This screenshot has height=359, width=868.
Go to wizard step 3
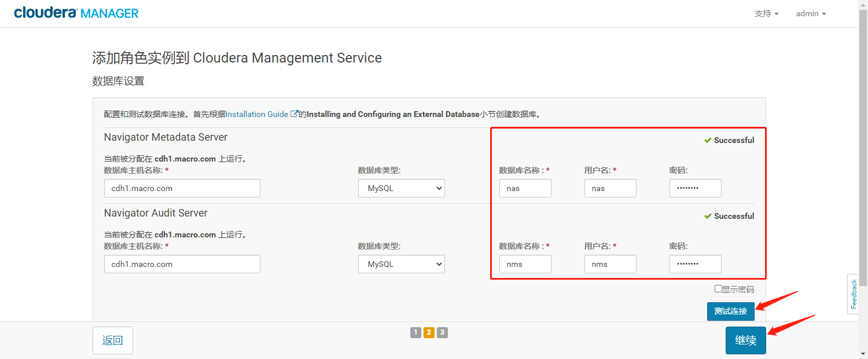click(x=442, y=332)
